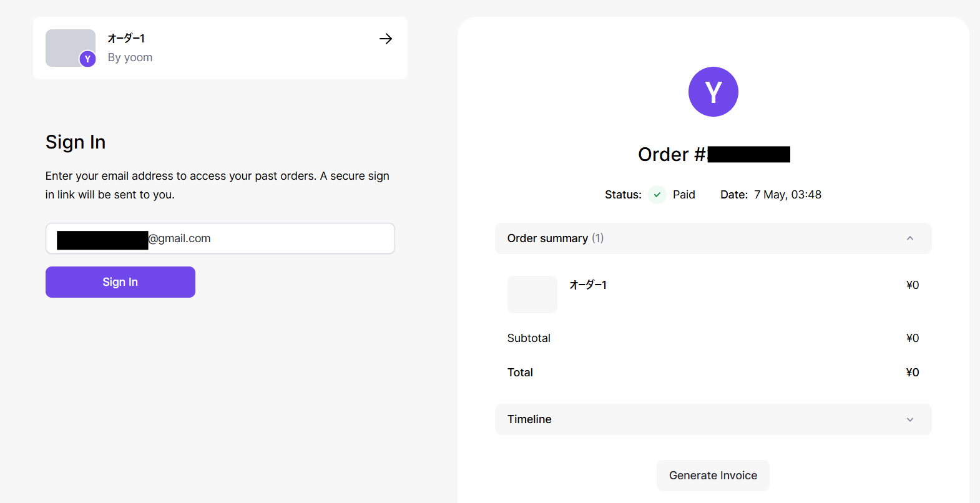The image size is (980, 503).
Task: Click the order date 7 May, 03:48
Action: click(788, 195)
